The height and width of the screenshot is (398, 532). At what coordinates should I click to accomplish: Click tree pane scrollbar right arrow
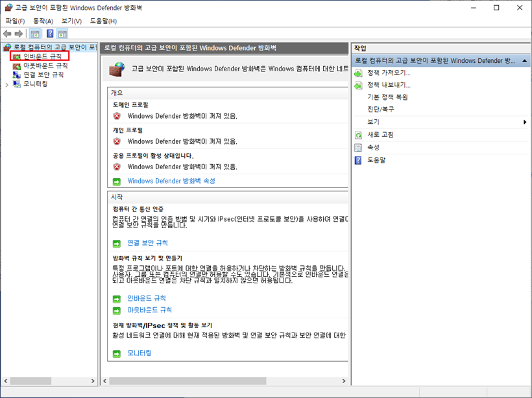point(93,381)
